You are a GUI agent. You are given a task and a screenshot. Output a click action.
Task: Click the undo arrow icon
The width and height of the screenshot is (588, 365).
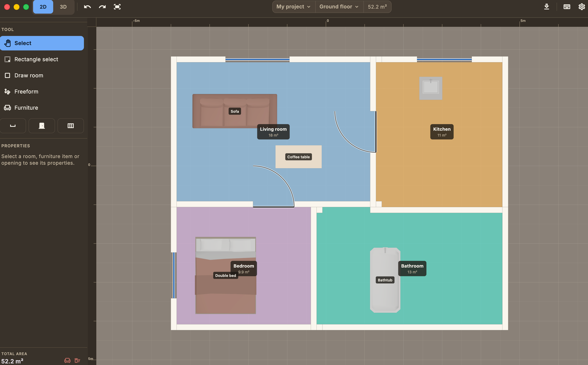(x=87, y=7)
